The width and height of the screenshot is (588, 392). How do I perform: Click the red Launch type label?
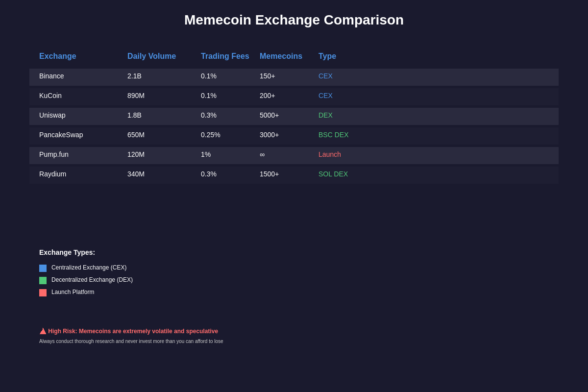point(330,154)
